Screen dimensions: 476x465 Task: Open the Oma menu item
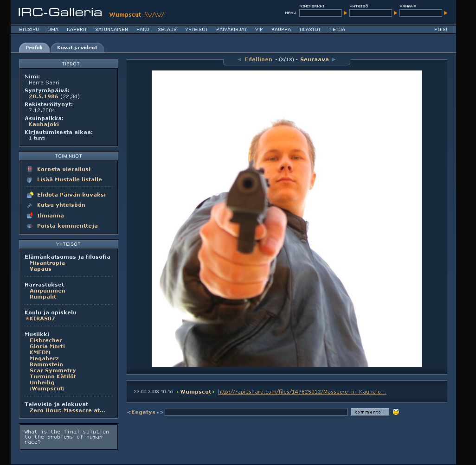pyautogui.click(x=53, y=29)
